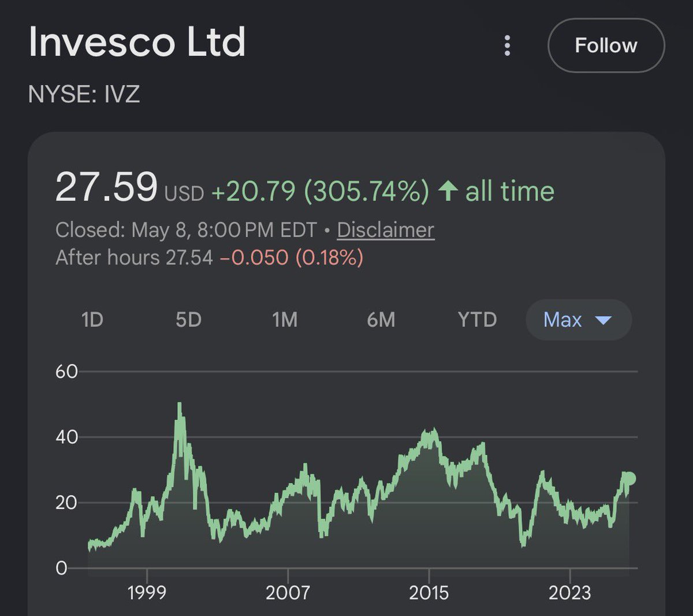Image resolution: width=693 pixels, height=616 pixels.
Task: Follow Invesco Ltd stock
Action: point(606,46)
